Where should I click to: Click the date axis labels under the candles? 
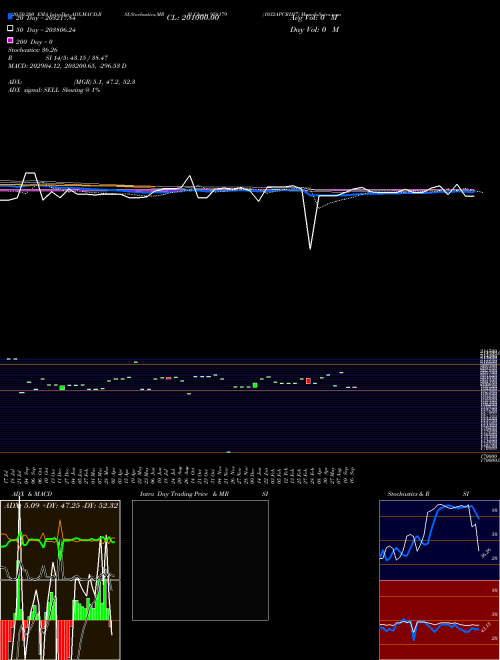[179, 475]
